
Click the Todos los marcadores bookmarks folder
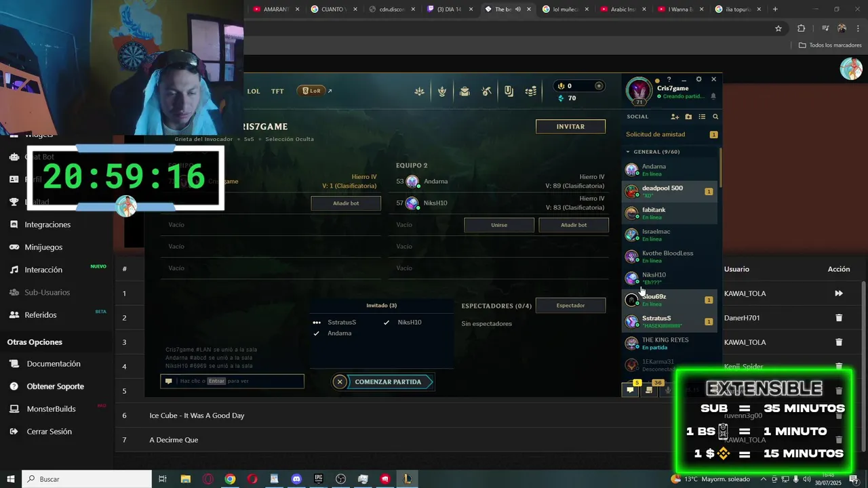[830, 45]
